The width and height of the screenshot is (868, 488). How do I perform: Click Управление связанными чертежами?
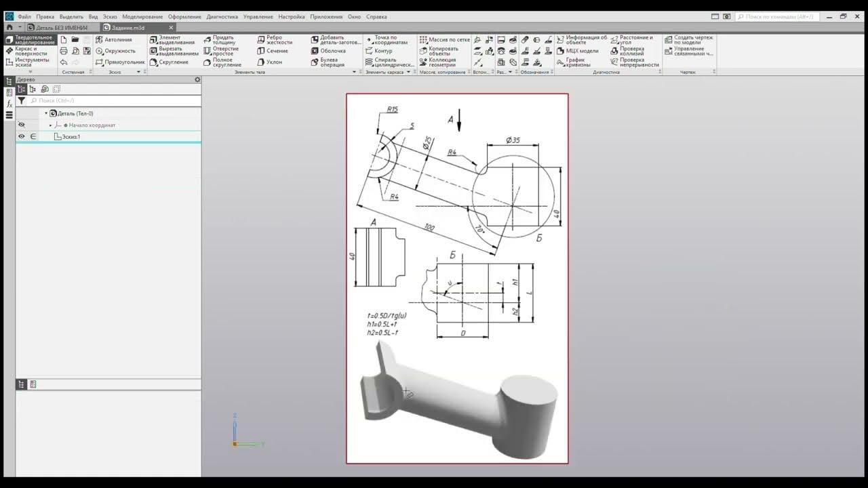pos(688,51)
